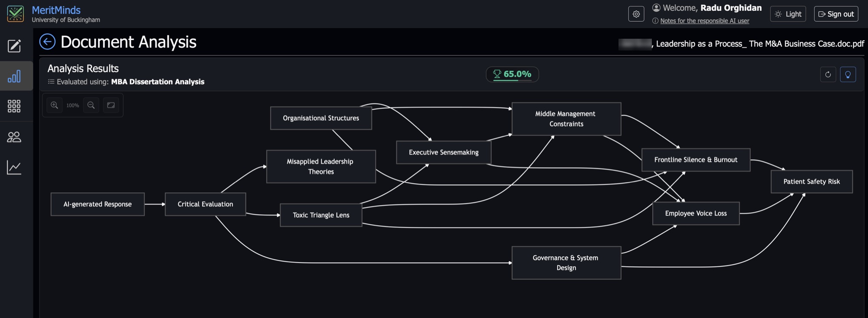Click the MeritMinds logo icon
The height and width of the screenshot is (318, 868).
pos(16,14)
